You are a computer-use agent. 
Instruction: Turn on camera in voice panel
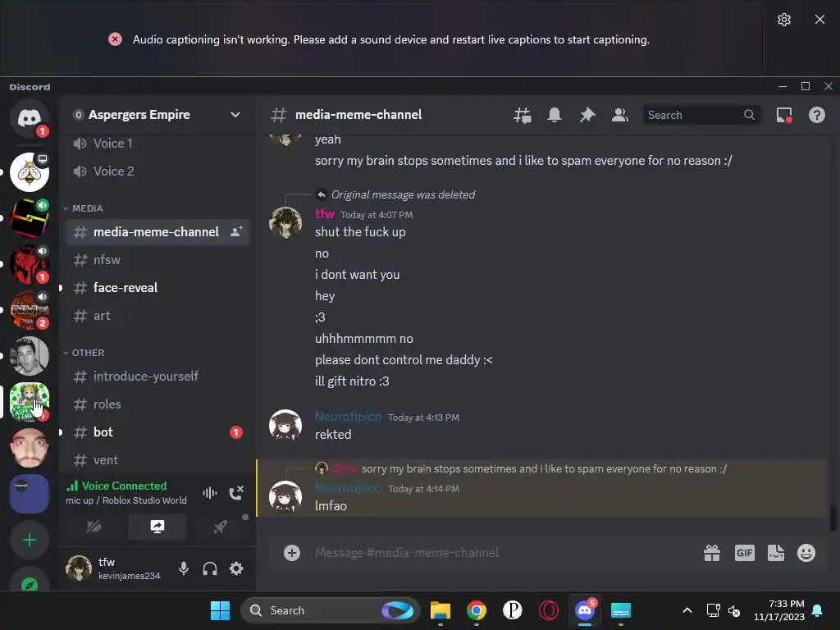[94, 527]
